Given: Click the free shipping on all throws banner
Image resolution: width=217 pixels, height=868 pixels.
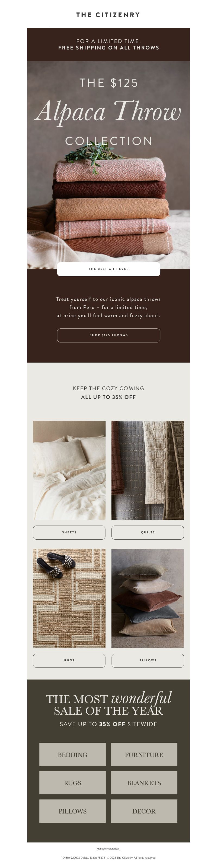Looking at the screenshot, I should pos(108,44).
